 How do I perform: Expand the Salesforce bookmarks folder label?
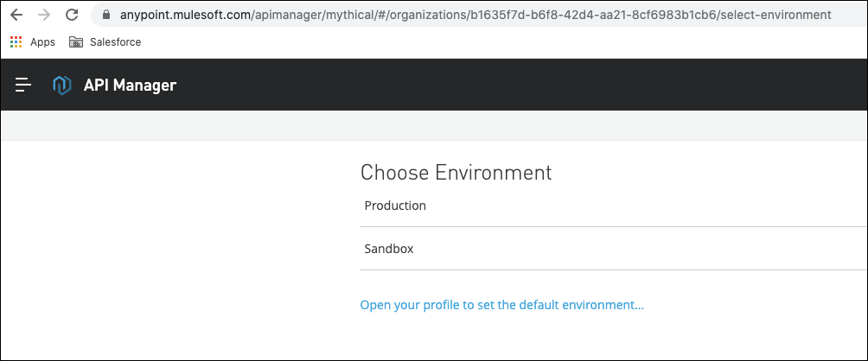click(x=115, y=41)
